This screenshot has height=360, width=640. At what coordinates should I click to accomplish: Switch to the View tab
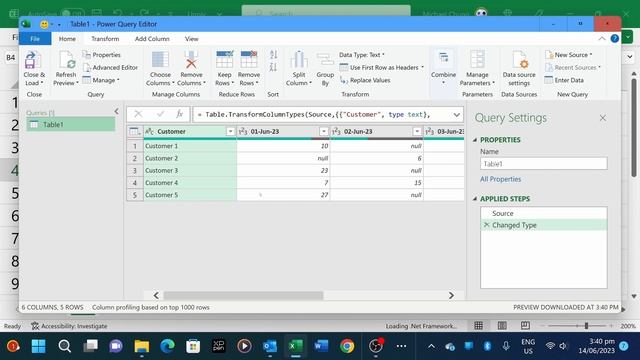[191, 39]
